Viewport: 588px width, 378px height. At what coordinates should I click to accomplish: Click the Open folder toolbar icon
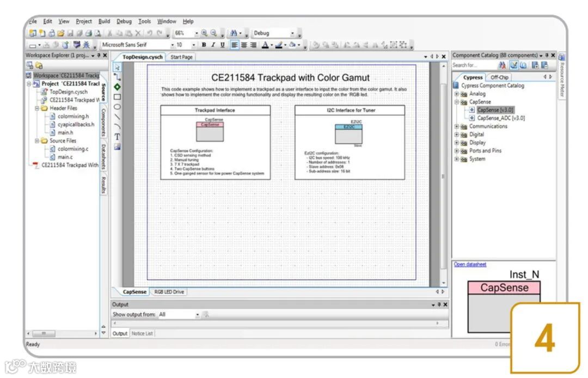61,33
